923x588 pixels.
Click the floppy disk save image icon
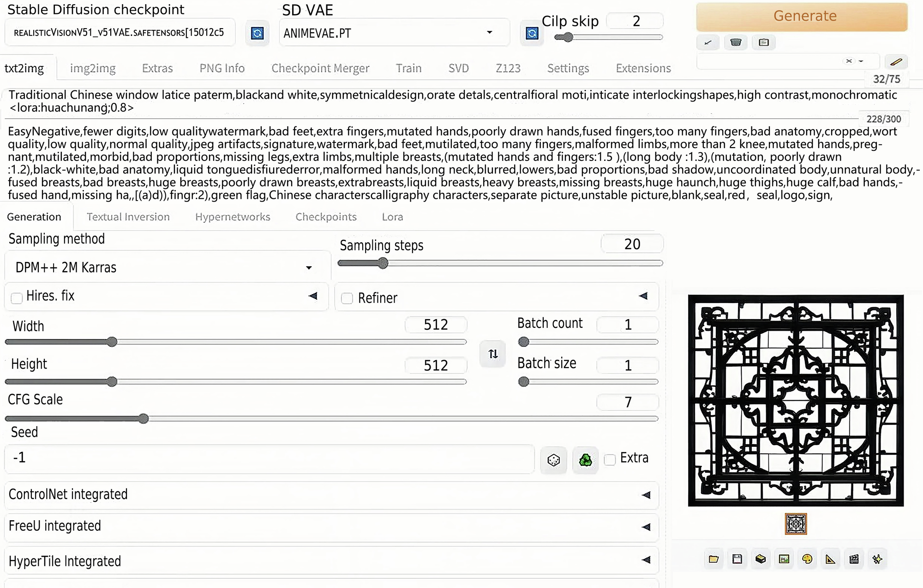point(737,559)
